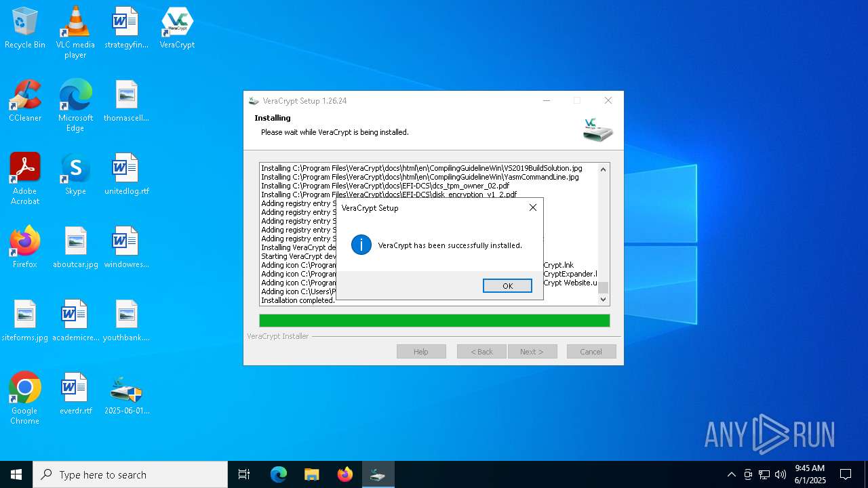868x488 pixels.
Task: Open the Windows Start menu
Action: 16,474
